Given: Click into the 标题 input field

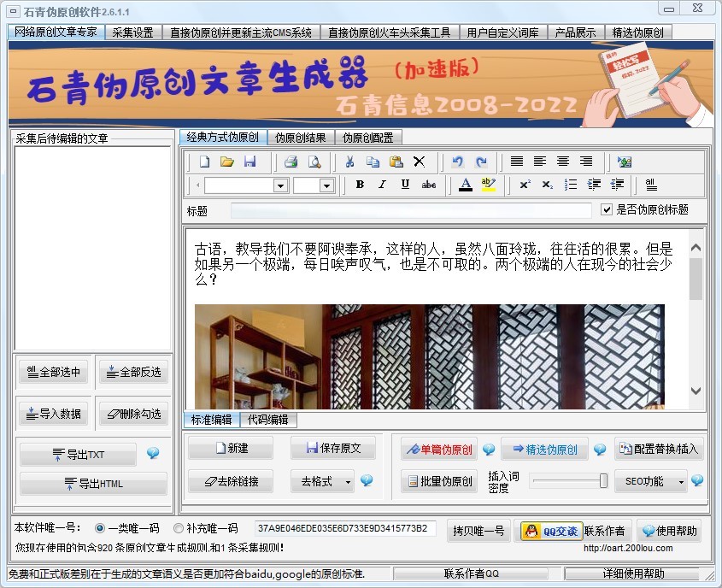Looking at the screenshot, I should pos(411,210).
